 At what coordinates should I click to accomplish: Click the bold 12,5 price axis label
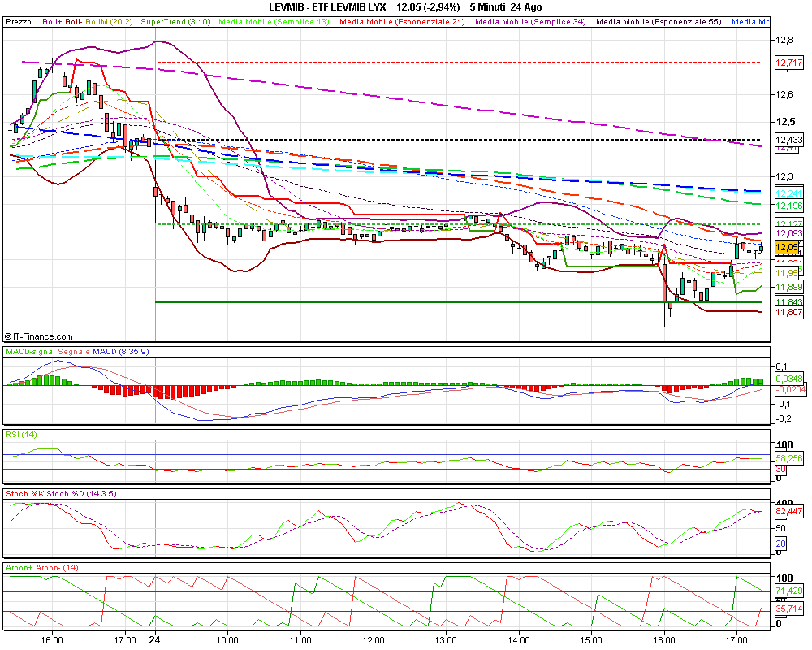[x=785, y=122]
